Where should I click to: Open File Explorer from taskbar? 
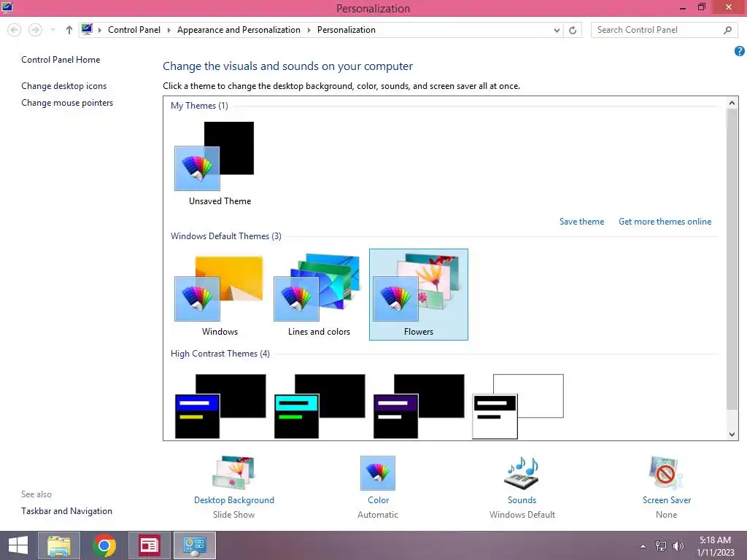click(59, 545)
